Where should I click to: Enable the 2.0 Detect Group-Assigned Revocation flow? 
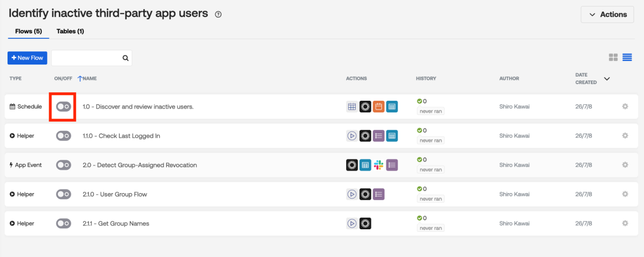click(63, 165)
